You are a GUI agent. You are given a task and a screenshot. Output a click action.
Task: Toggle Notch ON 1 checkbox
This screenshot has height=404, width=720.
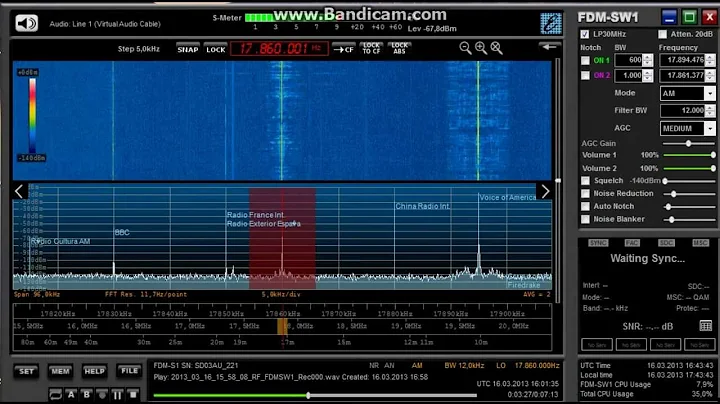pos(585,61)
